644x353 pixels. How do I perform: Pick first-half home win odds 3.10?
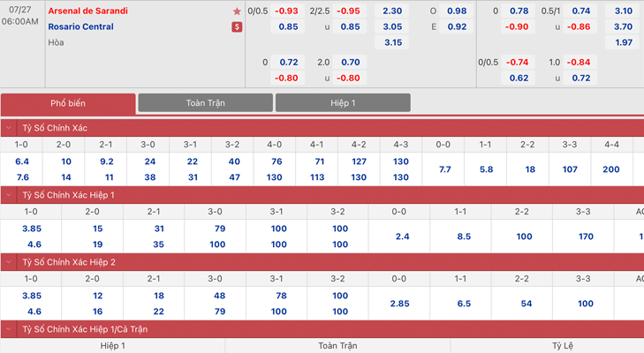coord(623,11)
